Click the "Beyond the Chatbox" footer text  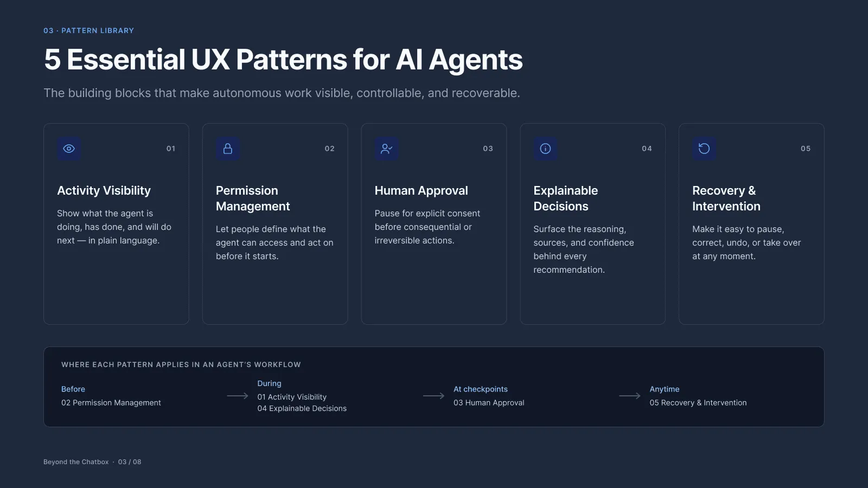click(76, 462)
